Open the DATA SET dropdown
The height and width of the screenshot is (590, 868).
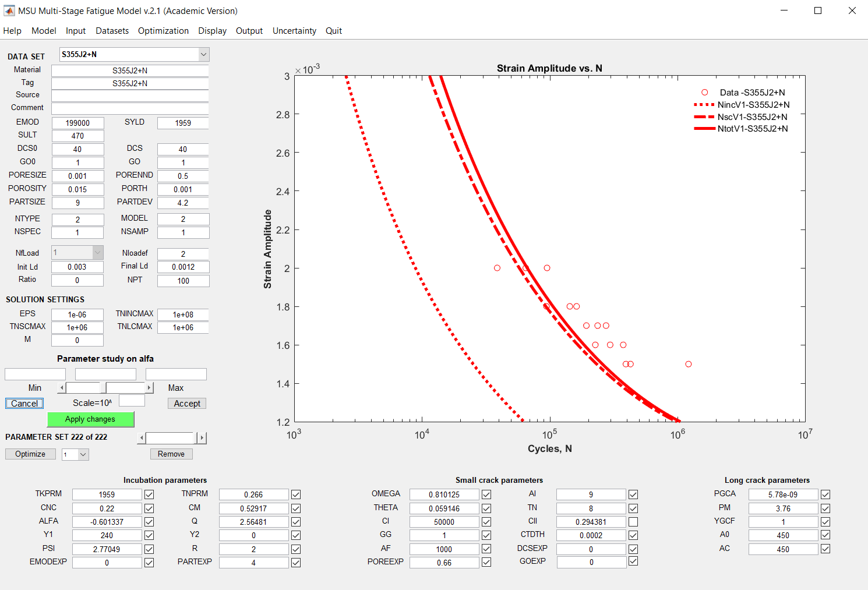(203, 55)
